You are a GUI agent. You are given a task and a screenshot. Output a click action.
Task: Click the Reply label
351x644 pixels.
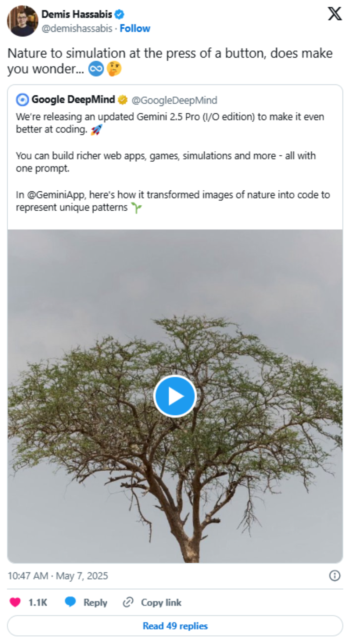[95, 602]
